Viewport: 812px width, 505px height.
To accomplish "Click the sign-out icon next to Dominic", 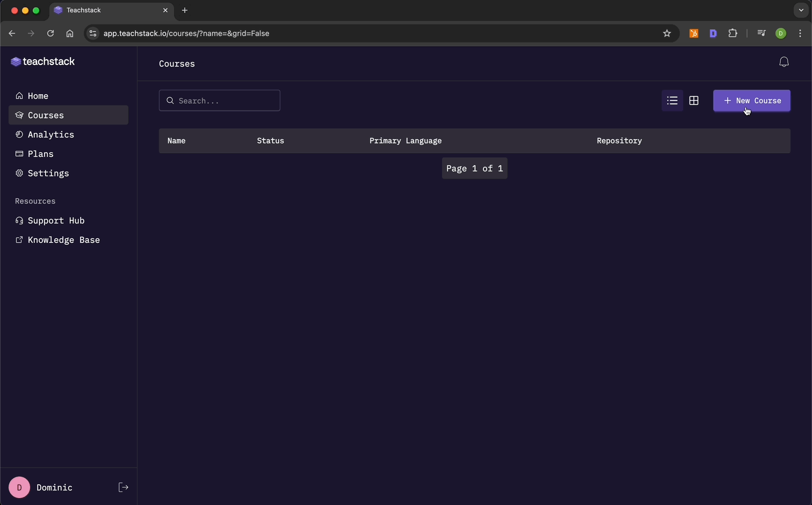I will (x=124, y=487).
